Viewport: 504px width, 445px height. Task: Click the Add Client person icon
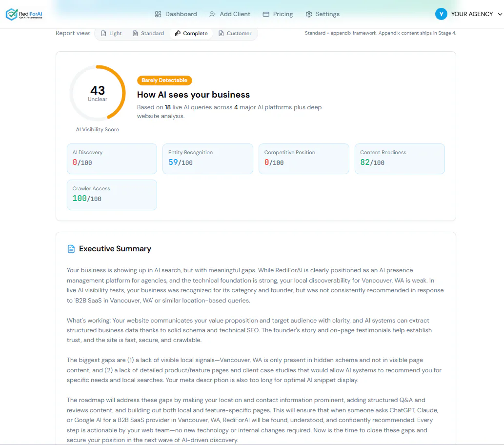[212, 14]
